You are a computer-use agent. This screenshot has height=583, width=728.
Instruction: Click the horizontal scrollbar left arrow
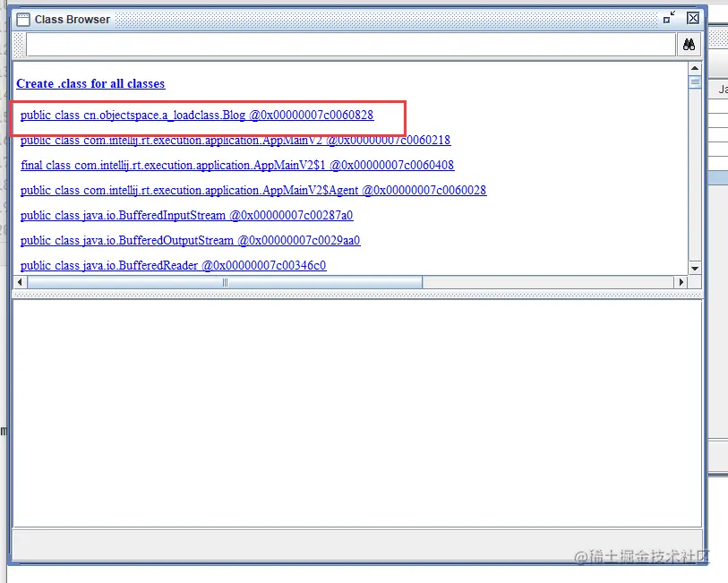20,282
